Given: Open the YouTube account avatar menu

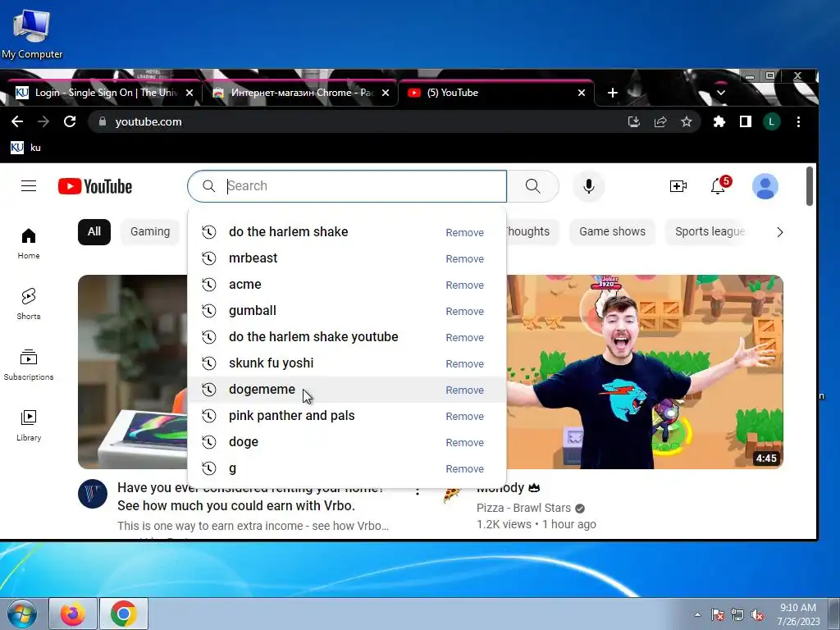Looking at the screenshot, I should coord(765,186).
